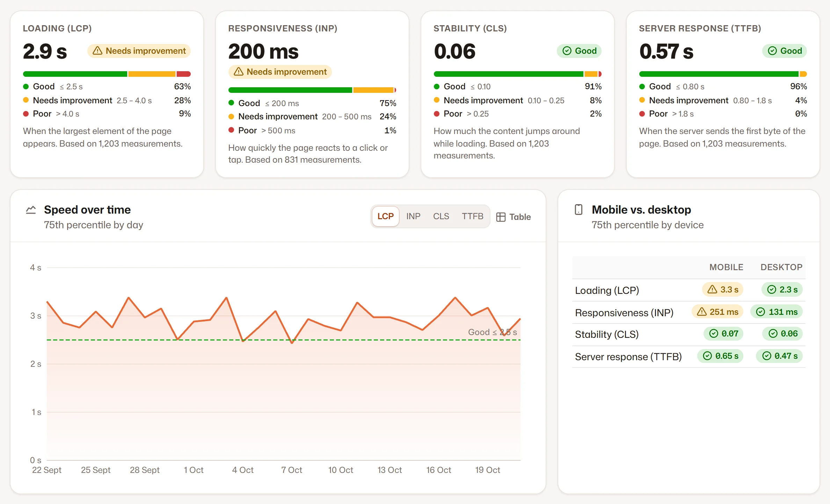Click the orange segment of the INP distribution bar

click(x=373, y=90)
